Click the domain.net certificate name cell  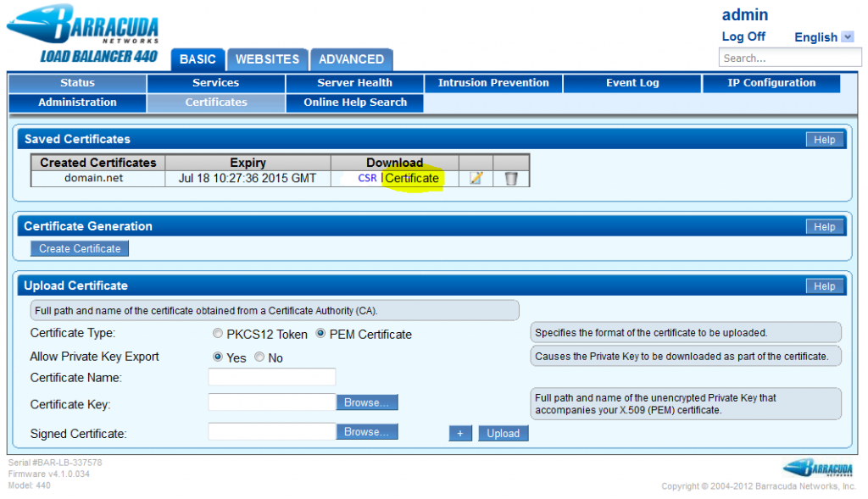pos(98,178)
